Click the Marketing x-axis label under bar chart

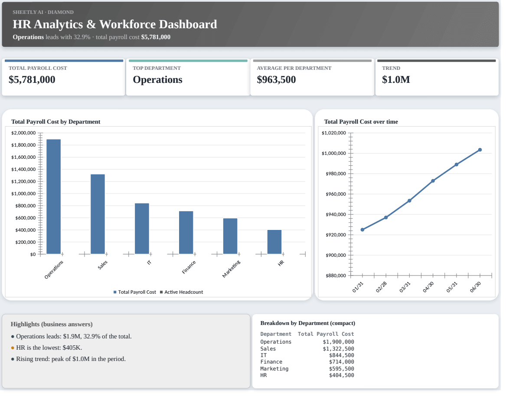point(232,269)
